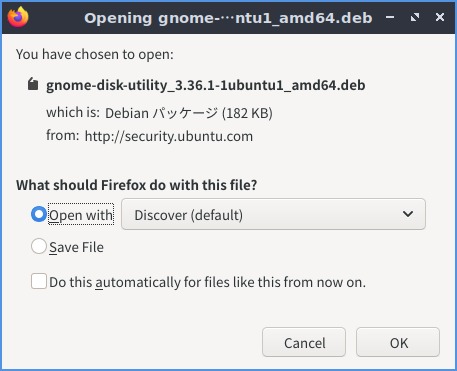Click the Opening gnome deb title bar text
The image size is (457, 371).
click(x=228, y=18)
